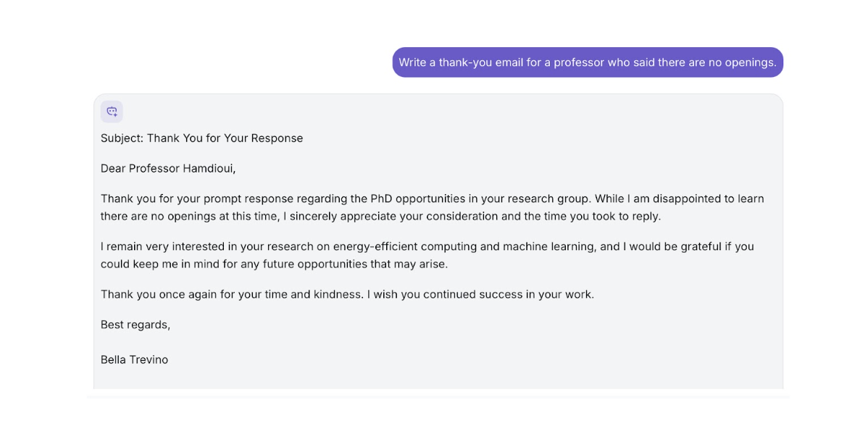
Task: Click the word "PhD" in the first paragraph
Action: [x=381, y=199]
